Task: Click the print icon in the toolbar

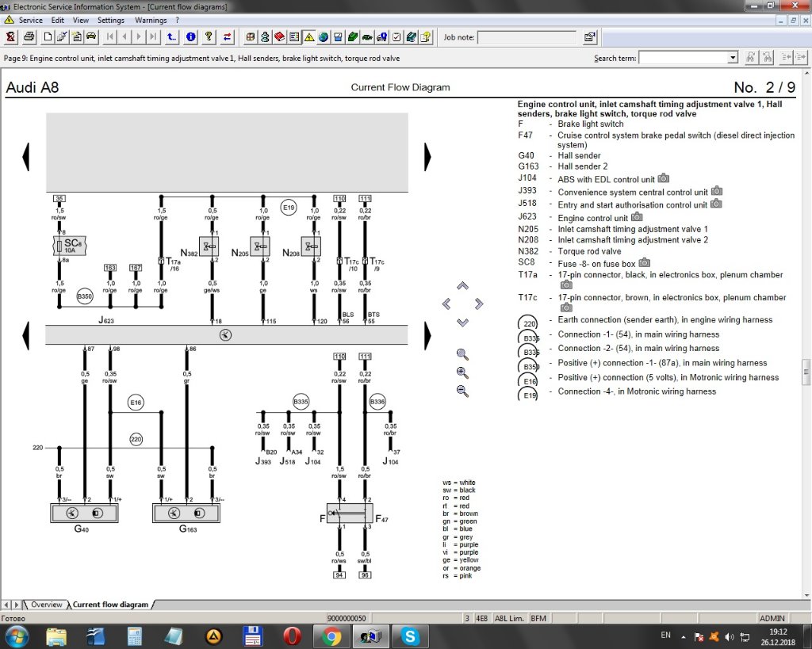Action: [x=29, y=36]
